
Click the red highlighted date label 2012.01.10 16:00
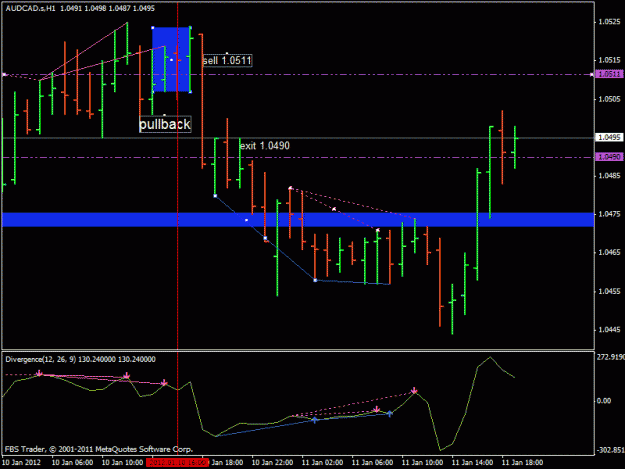(x=177, y=463)
